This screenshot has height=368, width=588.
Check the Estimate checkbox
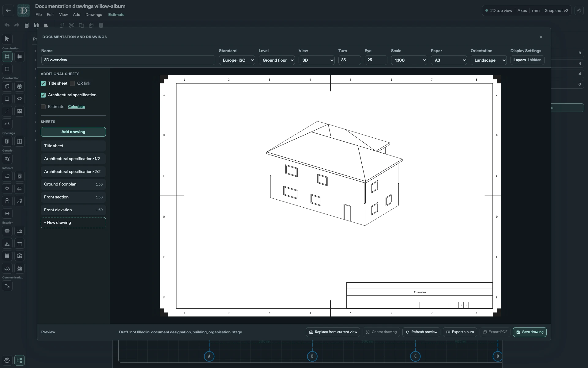[43, 107]
